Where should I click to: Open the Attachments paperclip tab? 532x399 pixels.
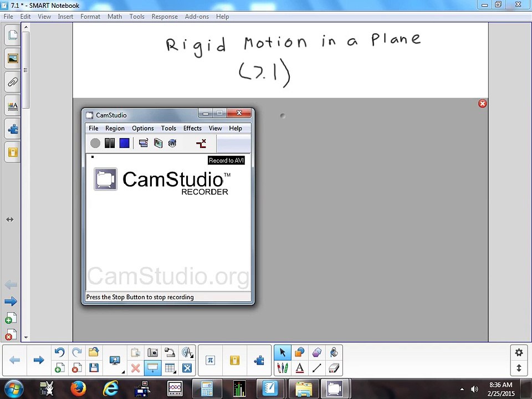pos(13,82)
